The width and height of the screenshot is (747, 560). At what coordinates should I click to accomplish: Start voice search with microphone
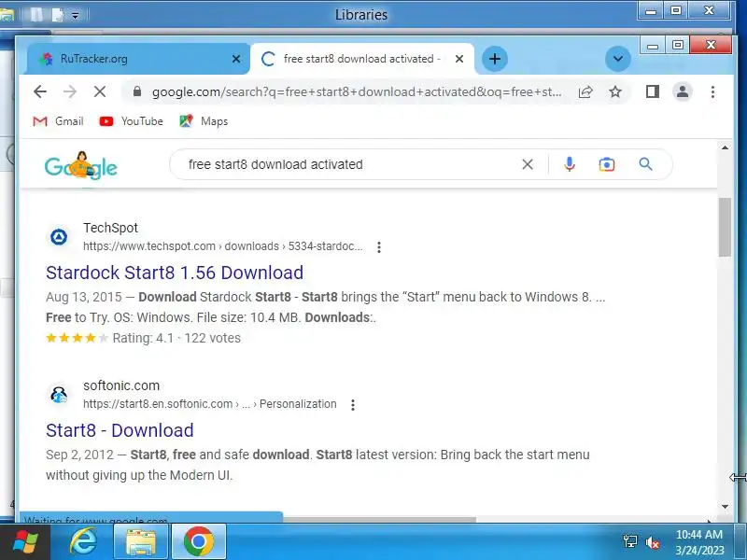[570, 164]
